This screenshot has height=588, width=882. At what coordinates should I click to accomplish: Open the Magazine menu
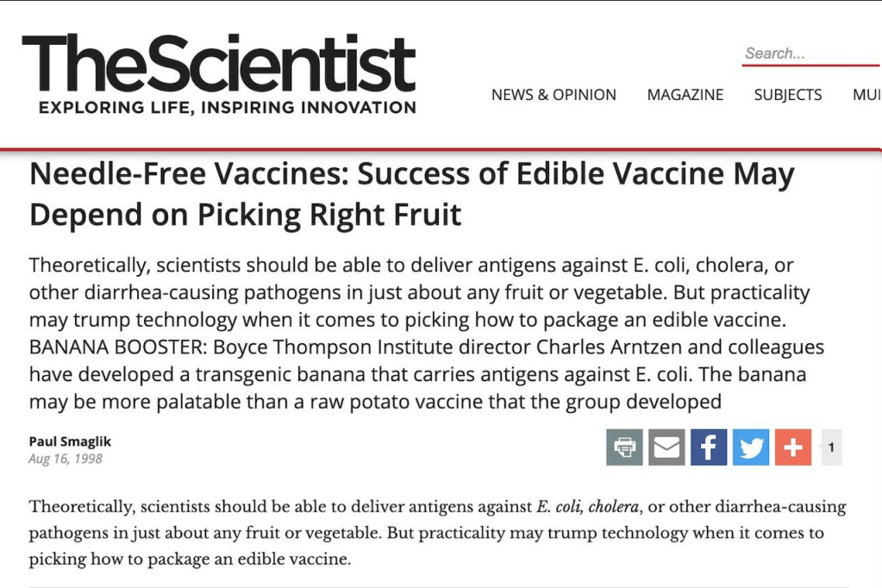click(685, 95)
